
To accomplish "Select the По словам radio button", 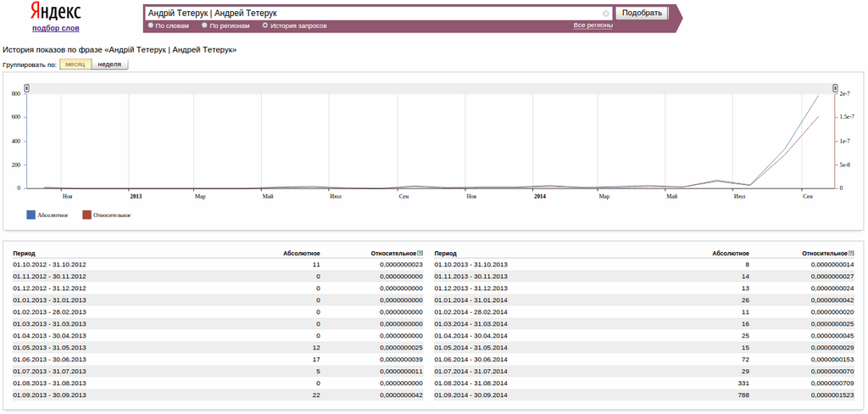I will coord(151,25).
